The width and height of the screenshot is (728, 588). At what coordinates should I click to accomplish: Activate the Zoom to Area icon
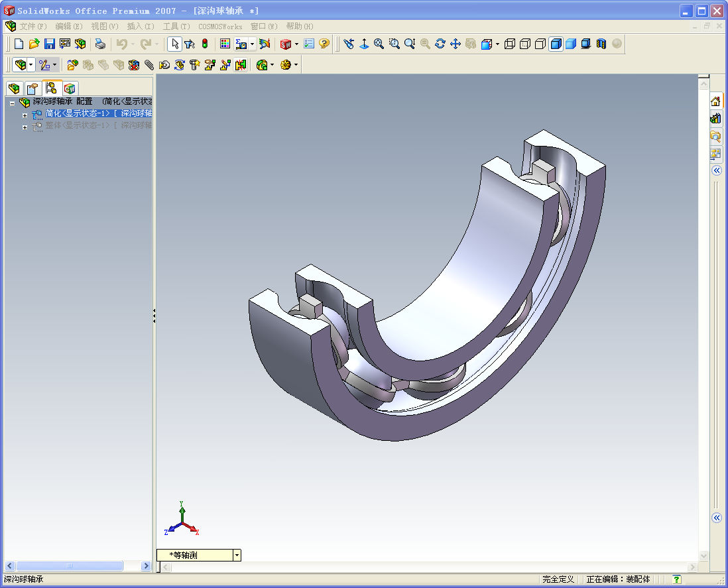pyautogui.click(x=394, y=44)
